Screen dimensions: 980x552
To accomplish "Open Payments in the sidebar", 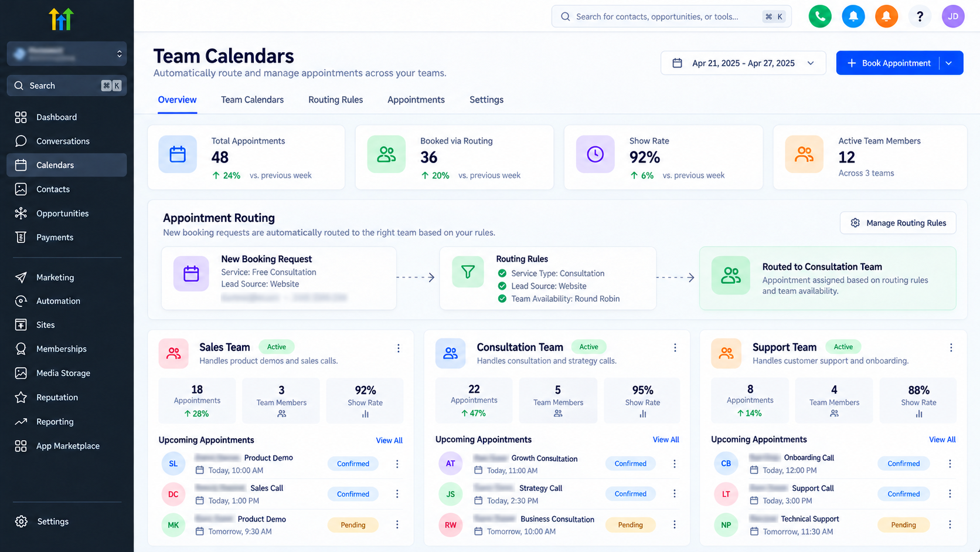I will pyautogui.click(x=66, y=237).
